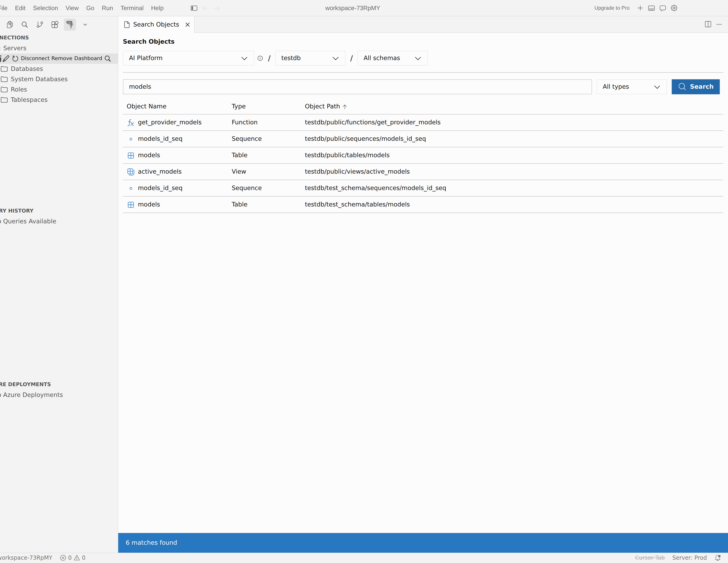The height and width of the screenshot is (563, 728).
Task: Click path testdb/public/tables/models
Action: pos(347,155)
